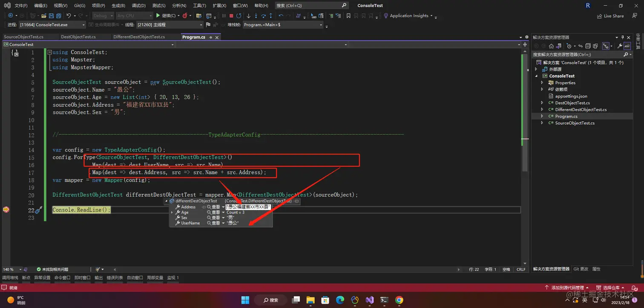The height and width of the screenshot is (308, 644).
Task: Click the Navigate Backward icon
Action: (11, 16)
